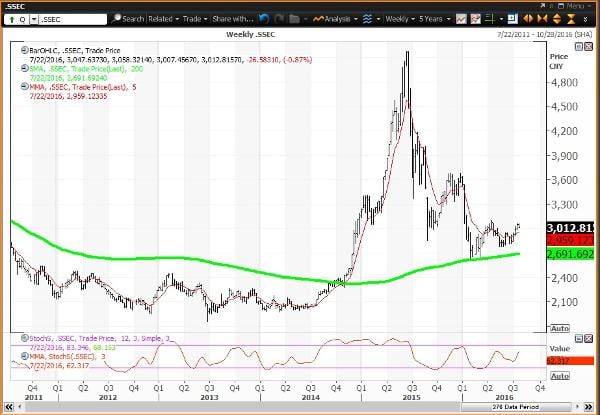This screenshot has width=600, height=415.
Task: Open the chart style wavy-lines dropdown arrow
Action: point(378,19)
